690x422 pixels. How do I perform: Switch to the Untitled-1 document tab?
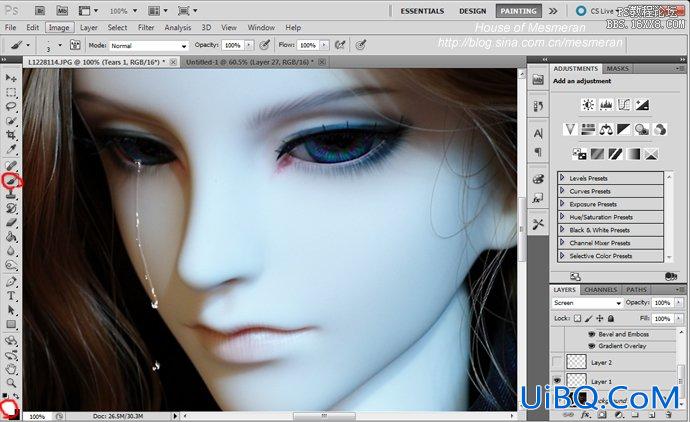pyautogui.click(x=250, y=62)
